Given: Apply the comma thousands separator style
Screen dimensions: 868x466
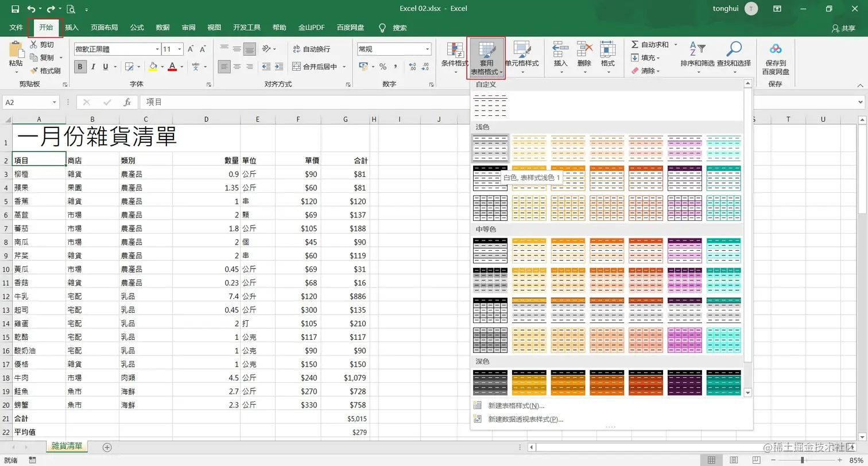Looking at the screenshot, I should point(395,67).
